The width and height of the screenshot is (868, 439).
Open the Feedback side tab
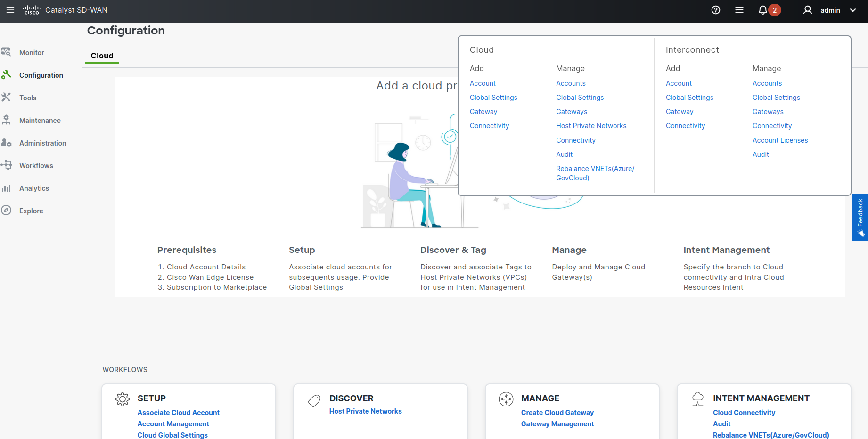[860, 218]
